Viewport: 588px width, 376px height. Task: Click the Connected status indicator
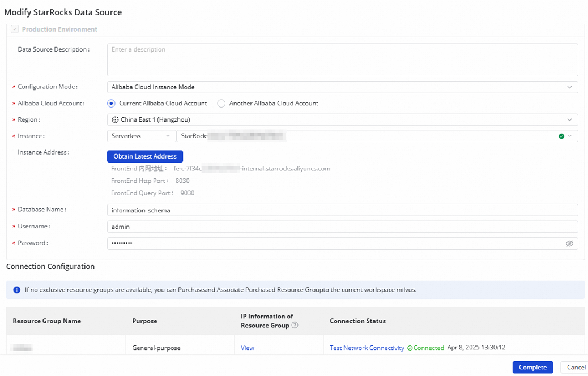tap(425, 348)
